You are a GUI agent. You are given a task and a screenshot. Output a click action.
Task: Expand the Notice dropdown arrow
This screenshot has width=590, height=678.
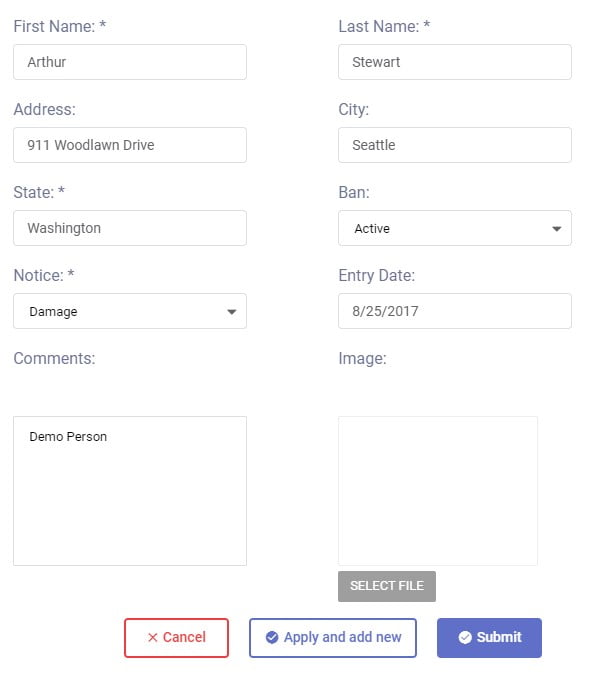click(232, 312)
